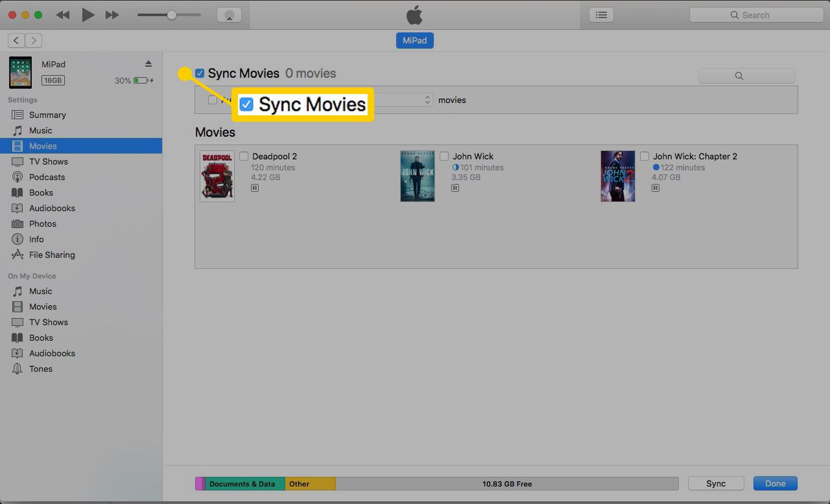Check the Deadpool 2 checkbox
This screenshot has height=504, width=830.
(244, 156)
